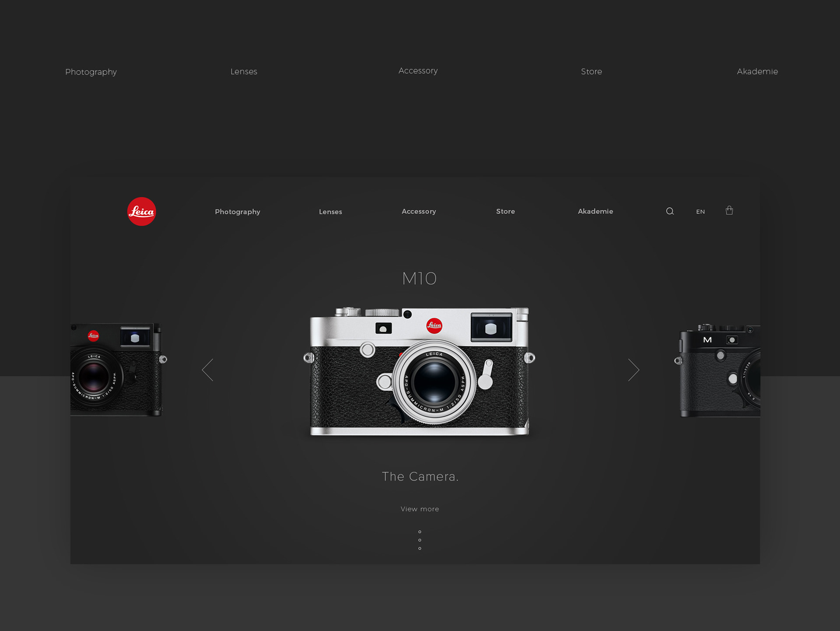Click the shopping bag icon

[728, 211]
